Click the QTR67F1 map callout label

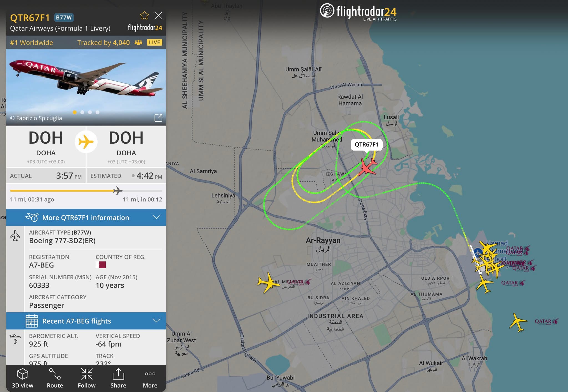pyautogui.click(x=366, y=145)
